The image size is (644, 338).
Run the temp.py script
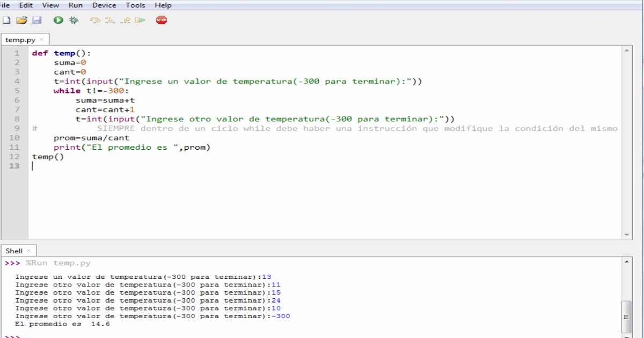coord(57,20)
